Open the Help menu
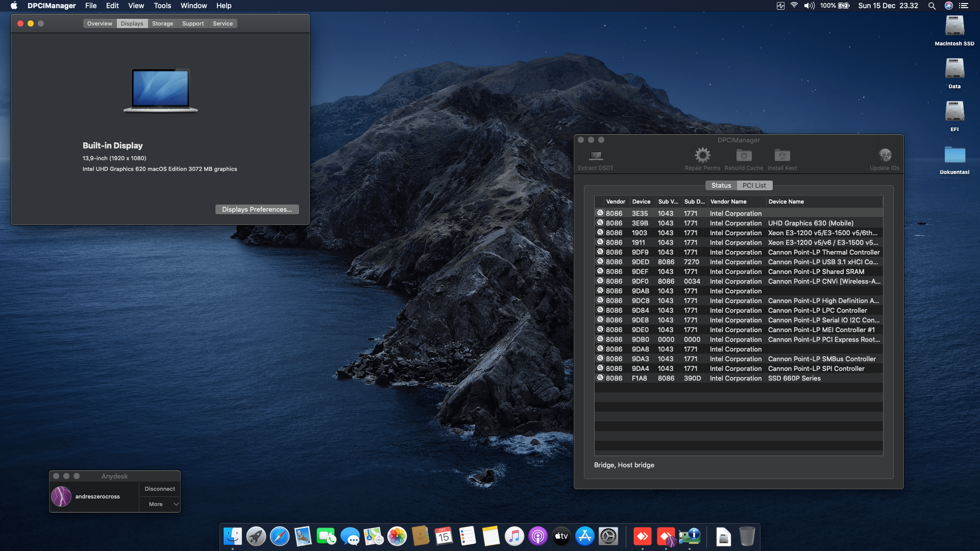This screenshot has height=551, width=980. click(x=224, y=6)
